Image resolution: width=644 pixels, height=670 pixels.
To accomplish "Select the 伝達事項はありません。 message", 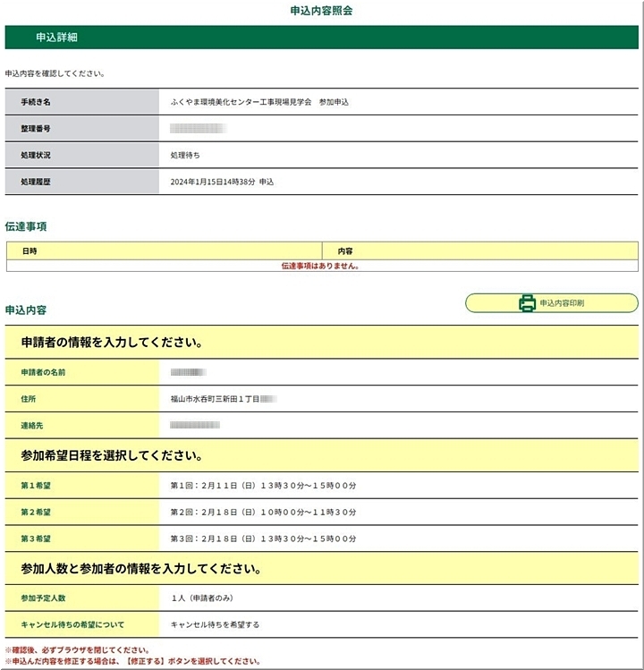I will (320, 266).
